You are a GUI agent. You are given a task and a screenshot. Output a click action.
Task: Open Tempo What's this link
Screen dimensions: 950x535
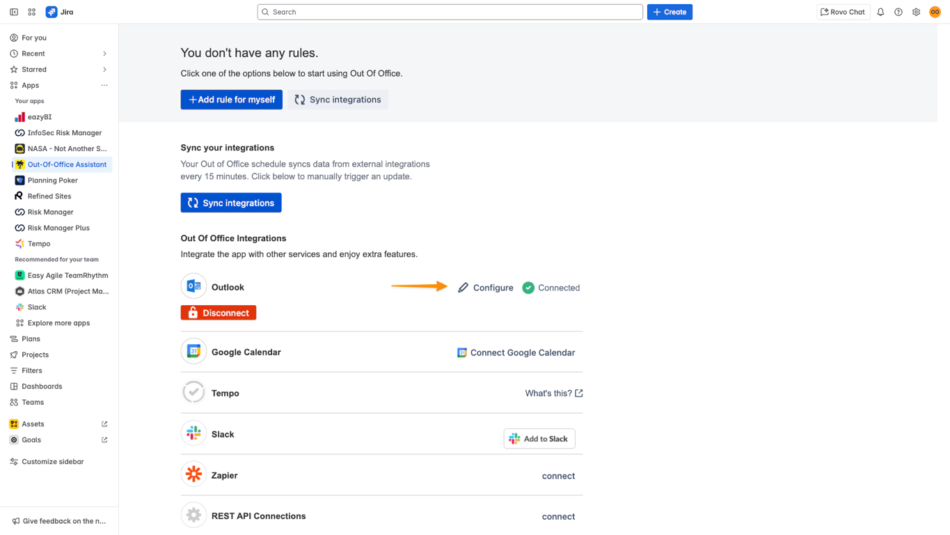[x=553, y=394]
